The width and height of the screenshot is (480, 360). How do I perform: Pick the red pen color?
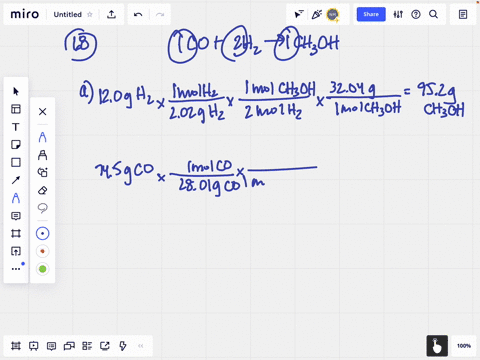pyautogui.click(x=42, y=251)
